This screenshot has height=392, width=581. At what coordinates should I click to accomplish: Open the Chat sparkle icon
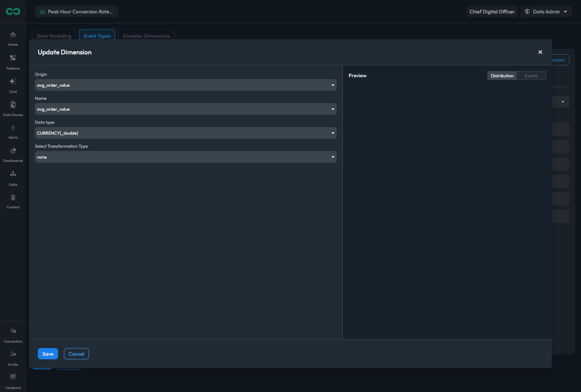[x=13, y=81]
